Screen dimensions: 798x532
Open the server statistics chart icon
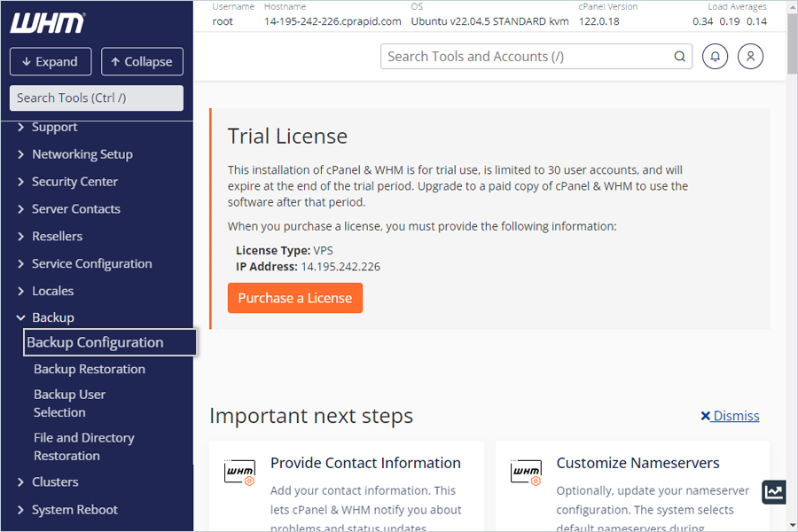(773, 492)
